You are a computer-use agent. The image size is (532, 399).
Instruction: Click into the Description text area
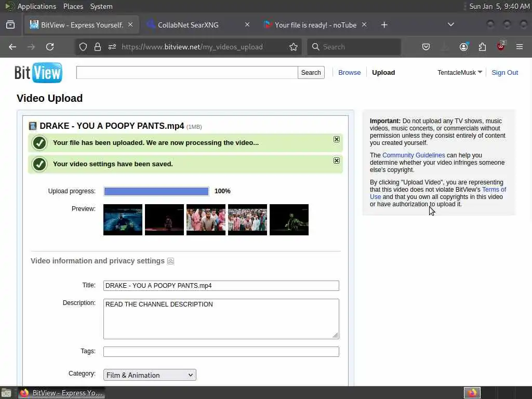pyautogui.click(x=221, y=319)
